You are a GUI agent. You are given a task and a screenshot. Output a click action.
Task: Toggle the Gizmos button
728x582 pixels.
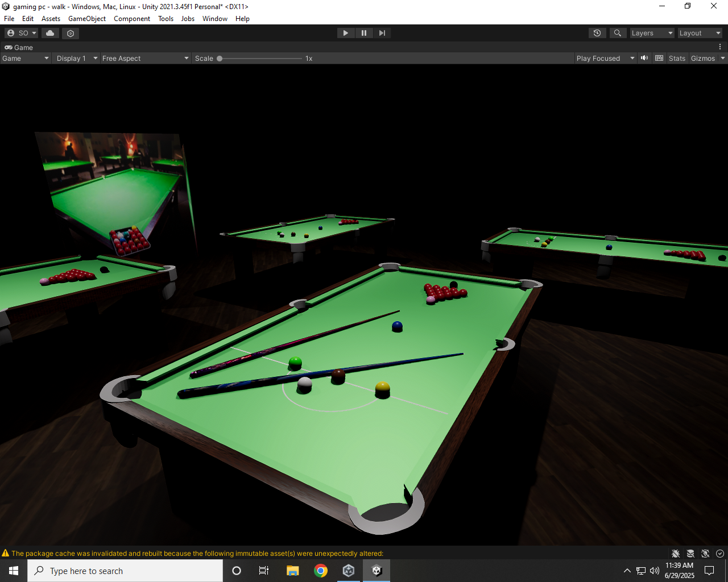coord(703,59)
